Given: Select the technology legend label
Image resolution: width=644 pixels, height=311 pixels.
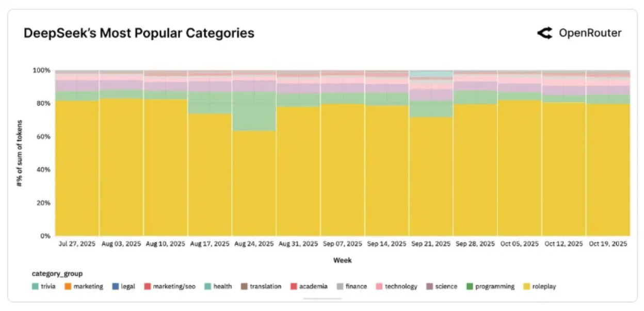Looking at the screenshot, I should click(400, 286).
